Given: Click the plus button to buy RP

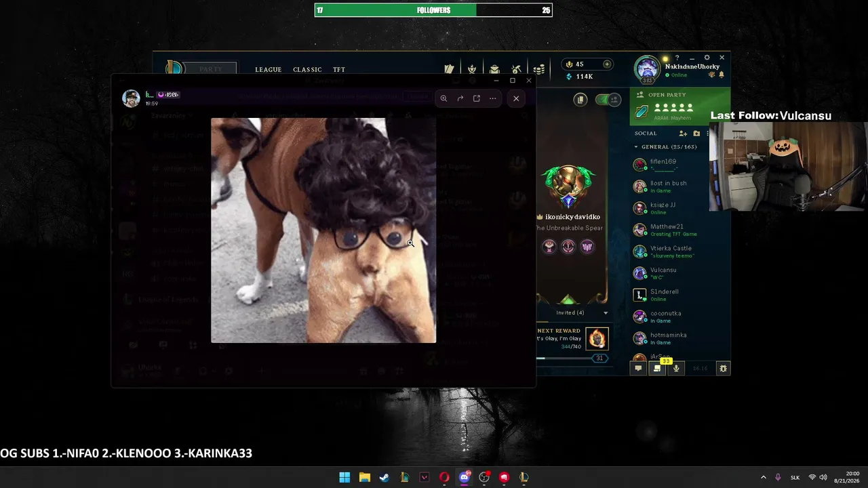Looking at the screenshot, I should 607,64.
